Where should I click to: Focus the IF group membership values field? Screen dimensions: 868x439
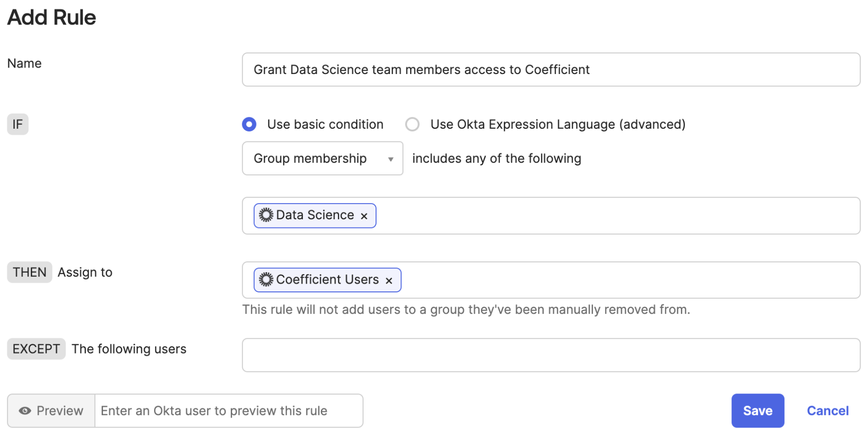tap(551, 216)
